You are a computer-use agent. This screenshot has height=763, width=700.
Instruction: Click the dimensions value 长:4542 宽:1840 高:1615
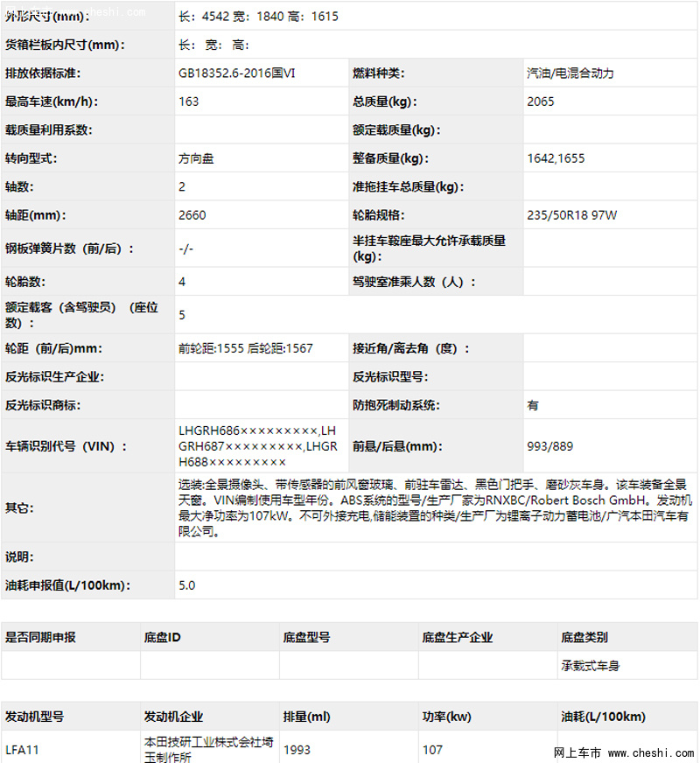pyautogui.click(x=258, y=17)
